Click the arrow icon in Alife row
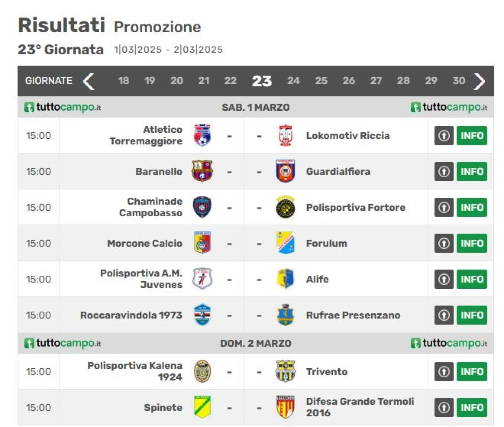The width and height of the screenshot is (504, 427). (444, 279)
